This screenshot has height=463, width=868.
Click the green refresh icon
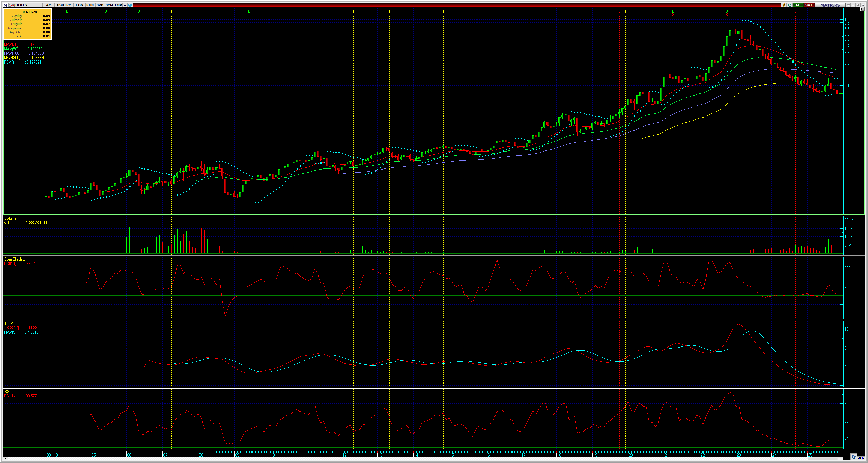tap(790, 5)
